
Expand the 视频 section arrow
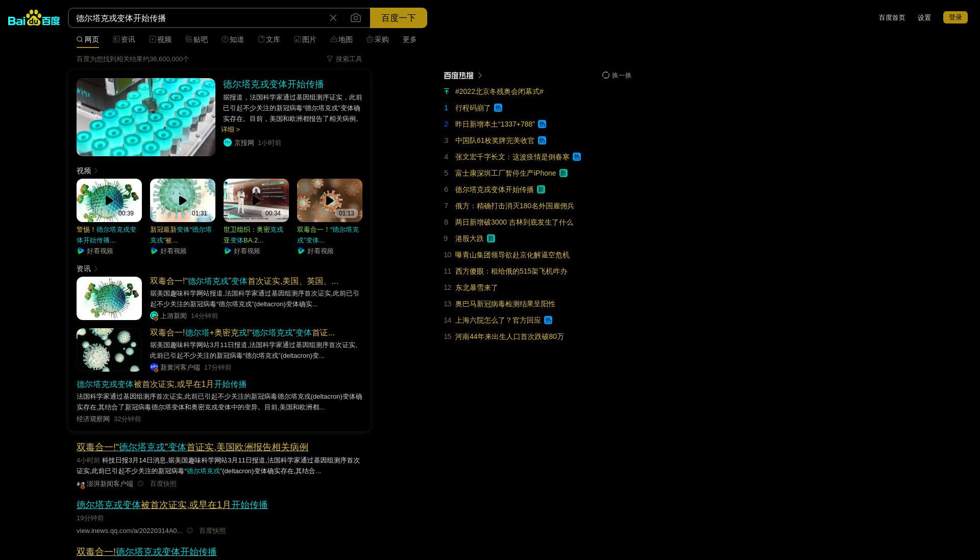pos(96,171)
